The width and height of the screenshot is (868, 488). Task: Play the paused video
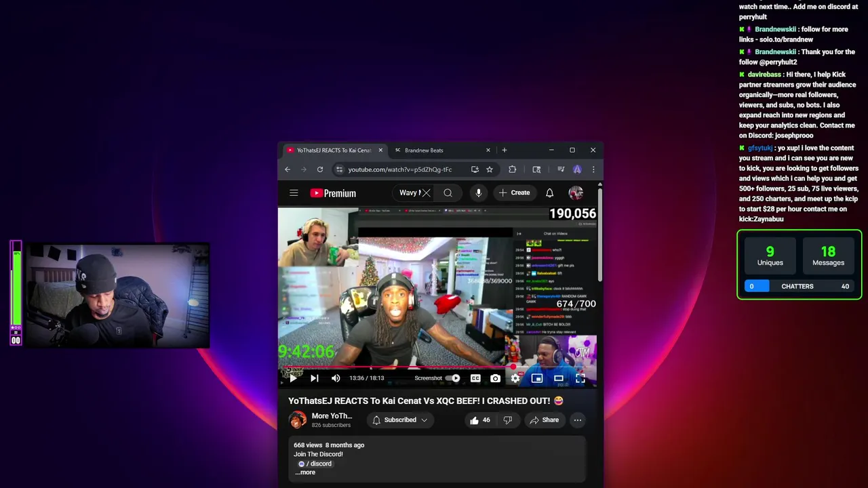pos(293,378)
